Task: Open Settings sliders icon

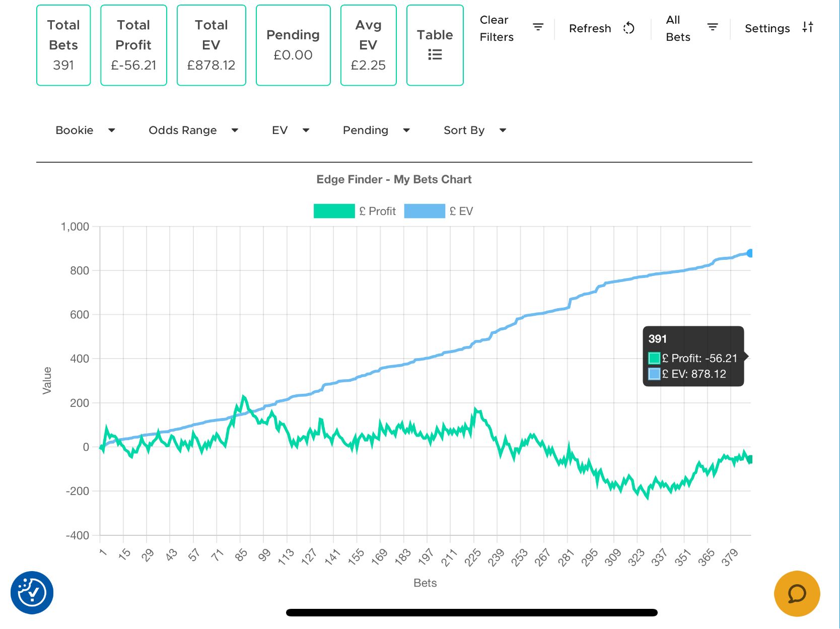Action: point(807,27)
